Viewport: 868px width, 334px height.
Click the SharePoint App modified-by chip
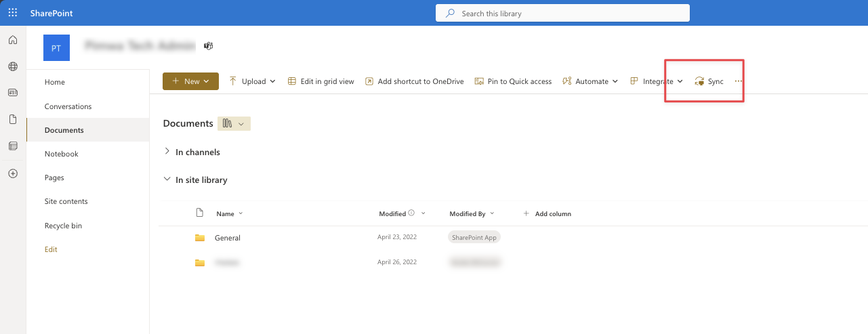pyautogui.click(x=474, y=238)
